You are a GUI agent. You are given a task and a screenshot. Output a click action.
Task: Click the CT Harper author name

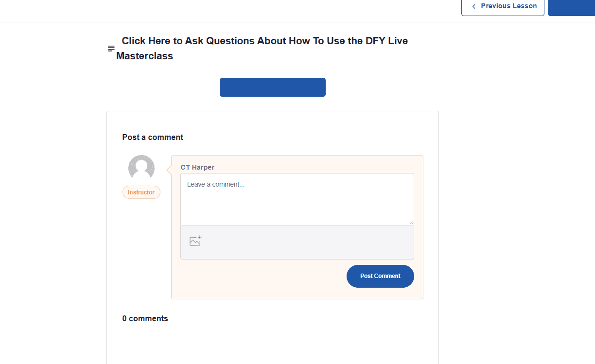coord(197,167)
